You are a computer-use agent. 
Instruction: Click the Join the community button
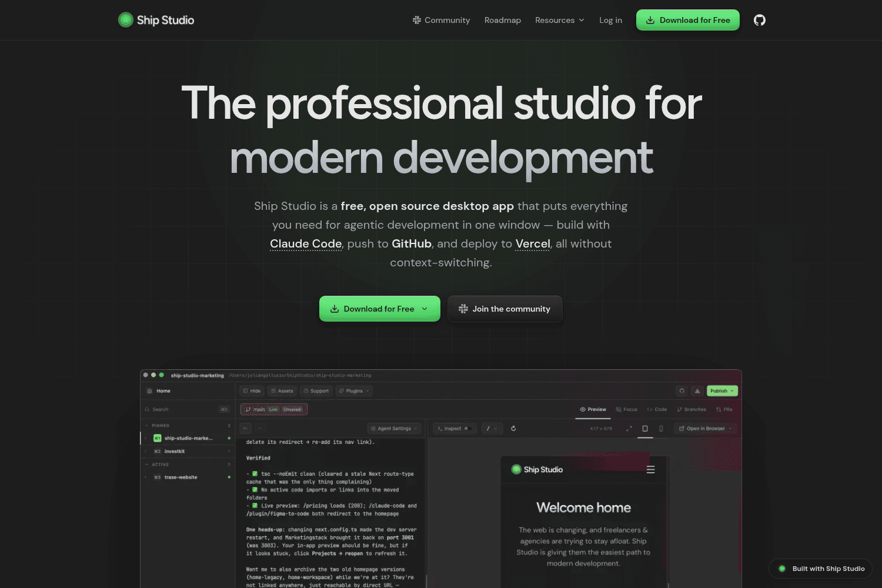click(x=505, y=309)
